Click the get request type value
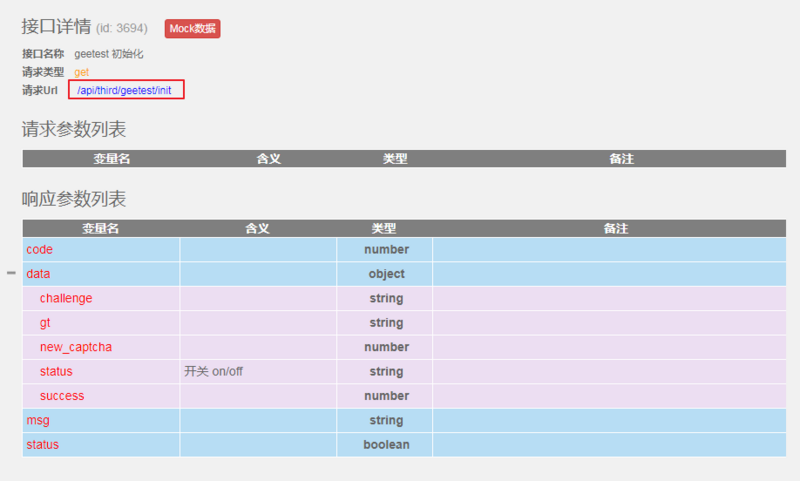The height and width of the screenshot is (481, 800). [82, 72]
